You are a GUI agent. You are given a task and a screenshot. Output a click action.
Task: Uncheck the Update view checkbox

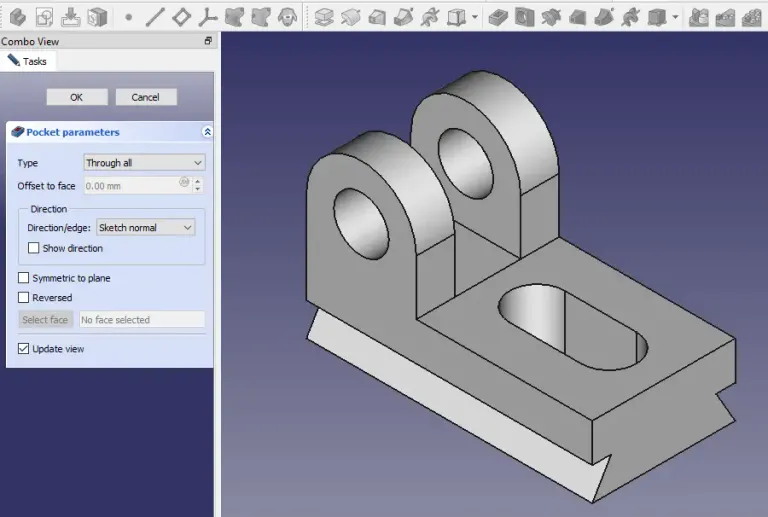(24, 349)
